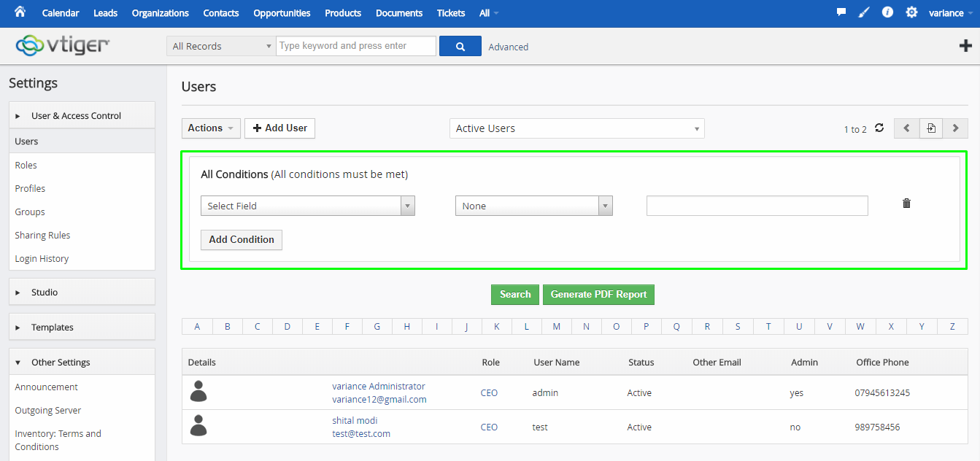Collapse the Other Settings section

tap(82, 362)
